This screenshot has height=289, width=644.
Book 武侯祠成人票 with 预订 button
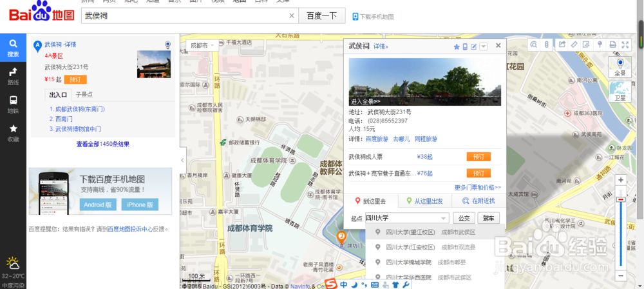[478, 157]
